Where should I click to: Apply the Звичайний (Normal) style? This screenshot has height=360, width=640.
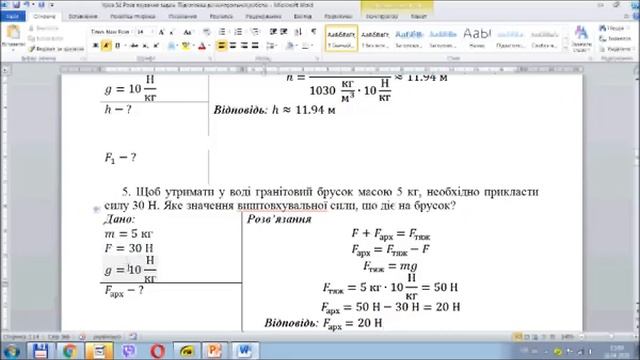click(x=341, y=38)
